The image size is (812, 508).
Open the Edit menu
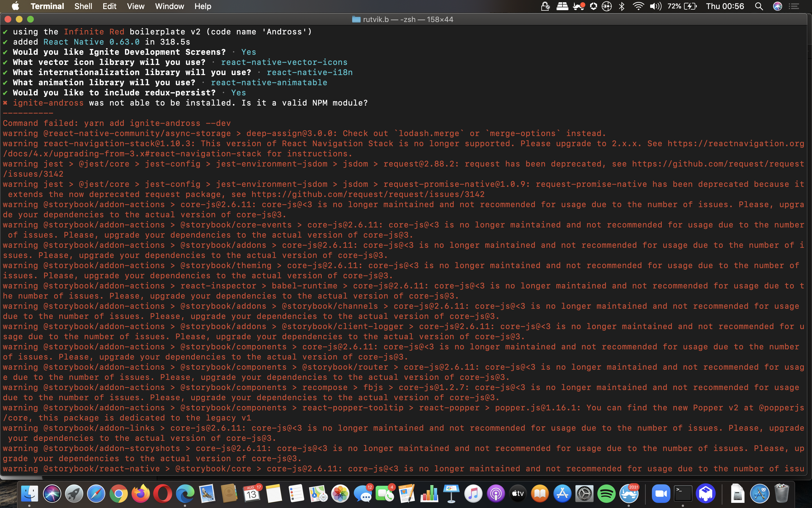coord(109,6)
